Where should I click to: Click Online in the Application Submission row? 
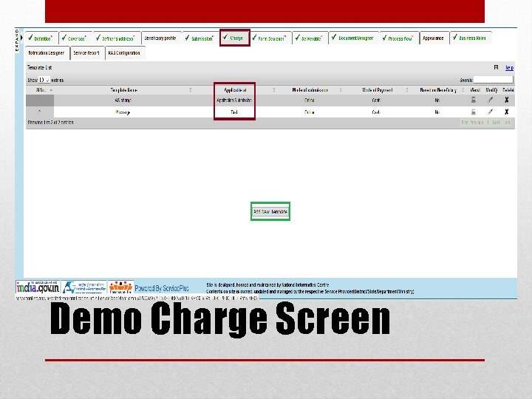tap(310, 100)
